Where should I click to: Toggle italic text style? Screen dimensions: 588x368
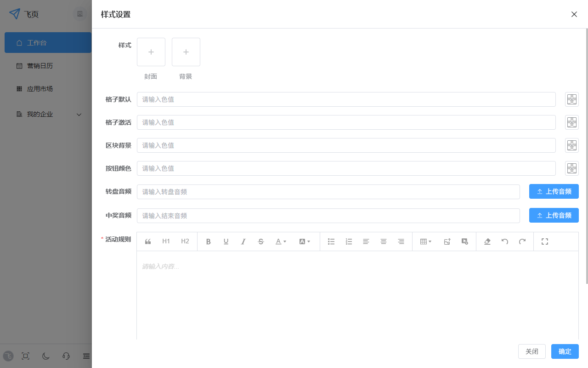[243, 241]
